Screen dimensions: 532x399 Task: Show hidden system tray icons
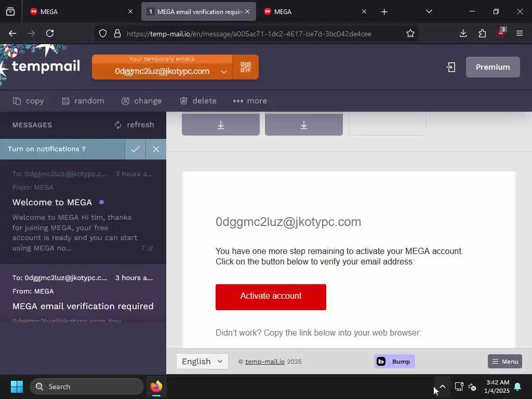[443, 387]
